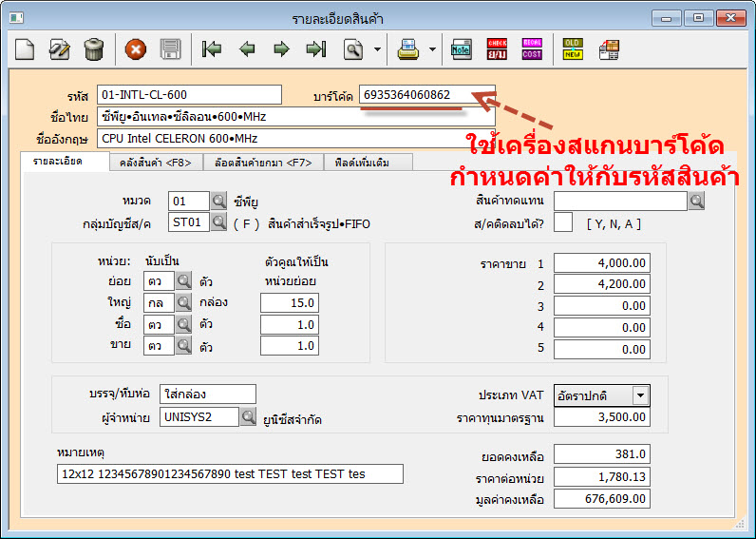Viewport: 756px width, 539px height.
Task: Click the ชื่ออังกฤษ CPU Intel CELERON field
Action: tap(296, 138)
